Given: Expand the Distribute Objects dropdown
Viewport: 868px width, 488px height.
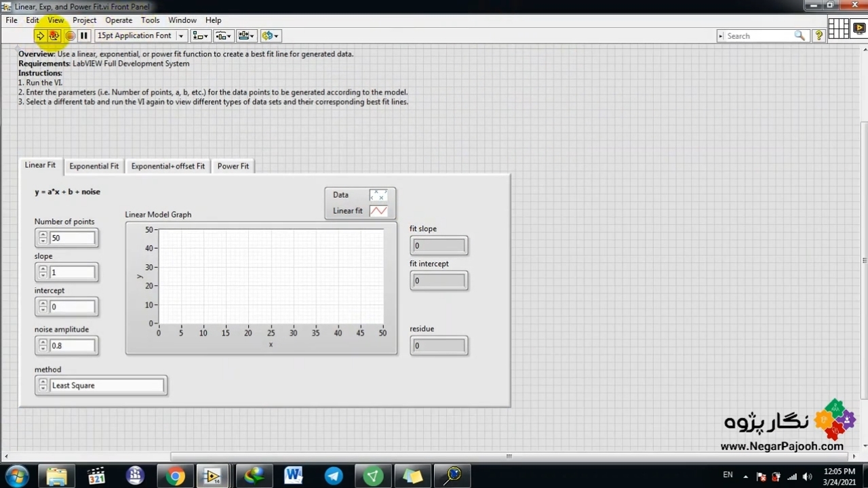Looking at the screenshot, I should click(x=223, y=36).
